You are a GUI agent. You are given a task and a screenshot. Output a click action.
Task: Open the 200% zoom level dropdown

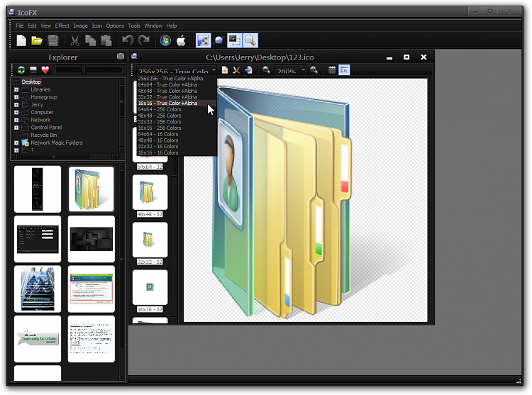click(304, 70)
